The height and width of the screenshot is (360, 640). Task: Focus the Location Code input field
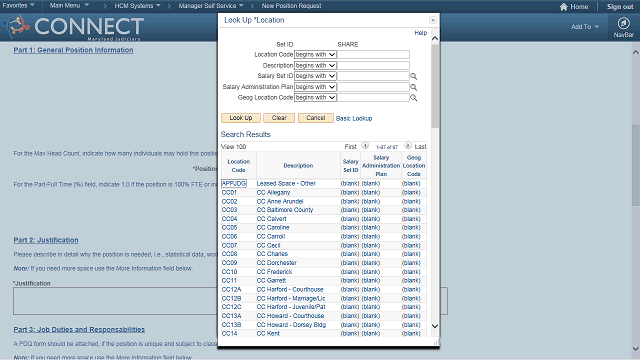(x=373, y=55)
